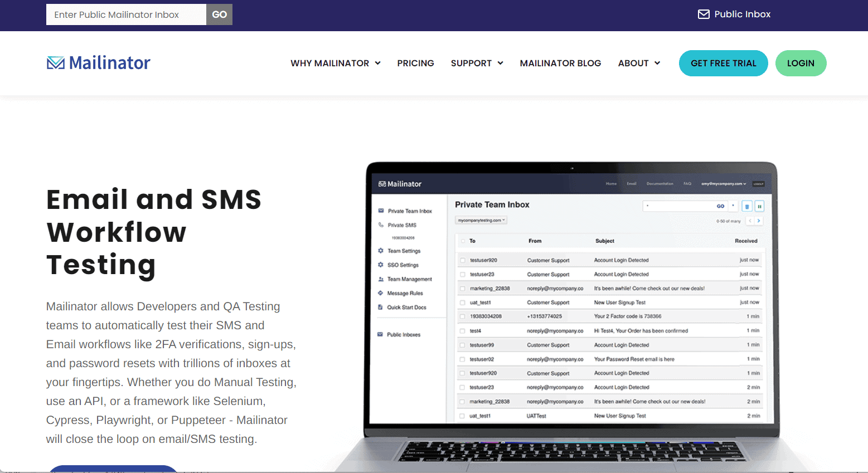Click the pause icon beside the trash button
Viewport: 868px width, 473px height.
tap(759, 206)
